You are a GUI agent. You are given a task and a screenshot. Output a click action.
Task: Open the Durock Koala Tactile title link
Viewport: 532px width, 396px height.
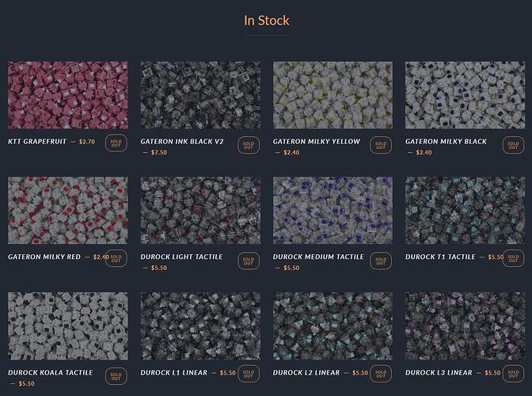[50, 372]
